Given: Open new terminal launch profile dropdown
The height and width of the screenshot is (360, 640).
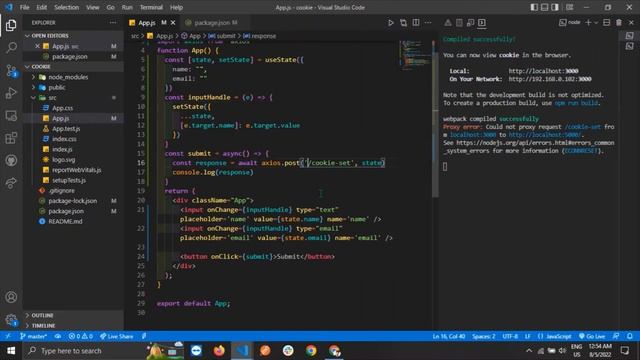Looking at the screenshot, I should pyautogui.click(x=596, y=23).
